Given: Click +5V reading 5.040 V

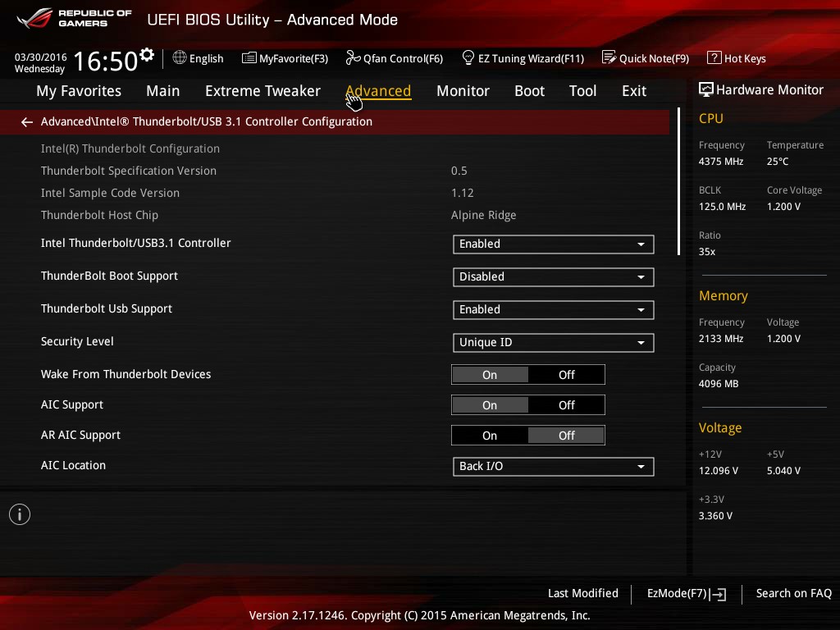Looking at the screenshot, I should [x=783, y=470].
